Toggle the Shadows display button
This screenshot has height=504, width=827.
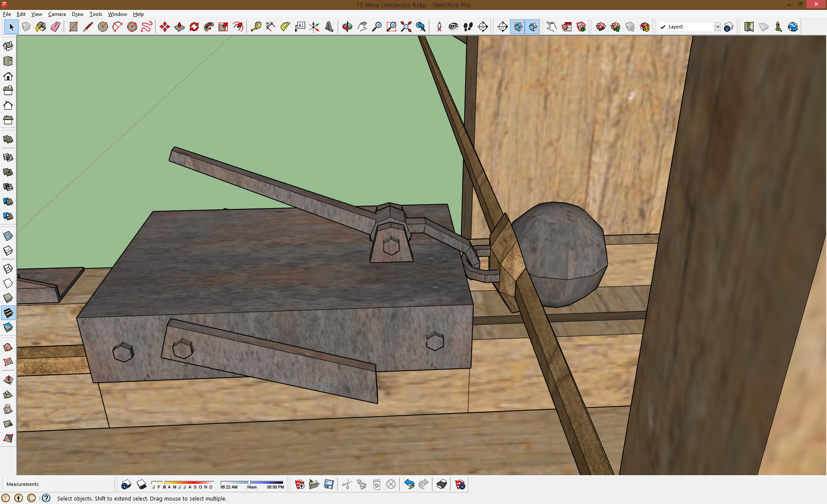click(x=142, y=484)
